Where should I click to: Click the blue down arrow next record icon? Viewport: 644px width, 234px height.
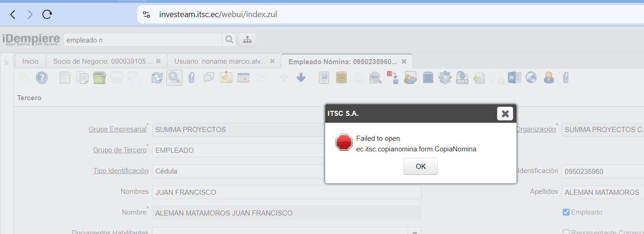click(301, 78)
